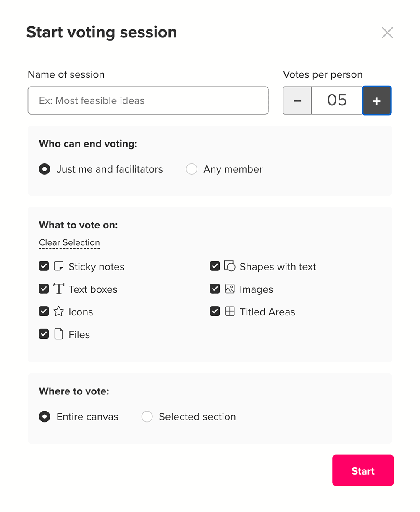
Task: Click the Images picture icon
Action: (x=229, y=289)
